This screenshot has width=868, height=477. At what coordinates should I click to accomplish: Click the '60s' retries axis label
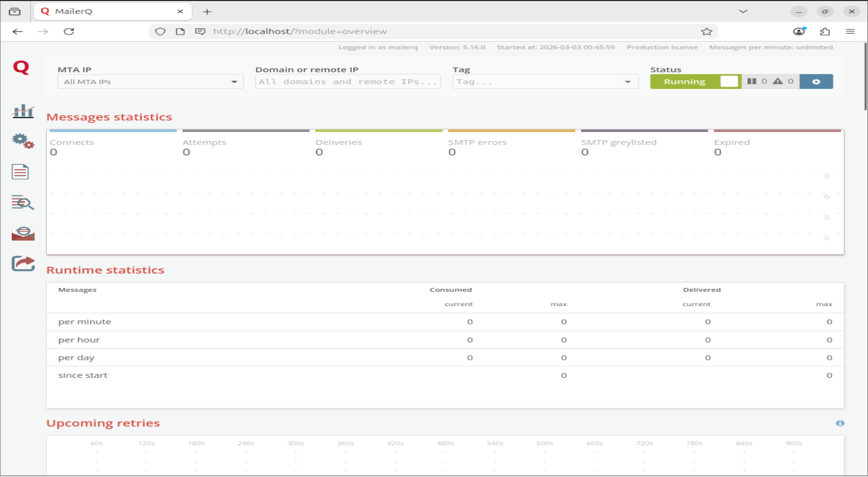[96, 443]
